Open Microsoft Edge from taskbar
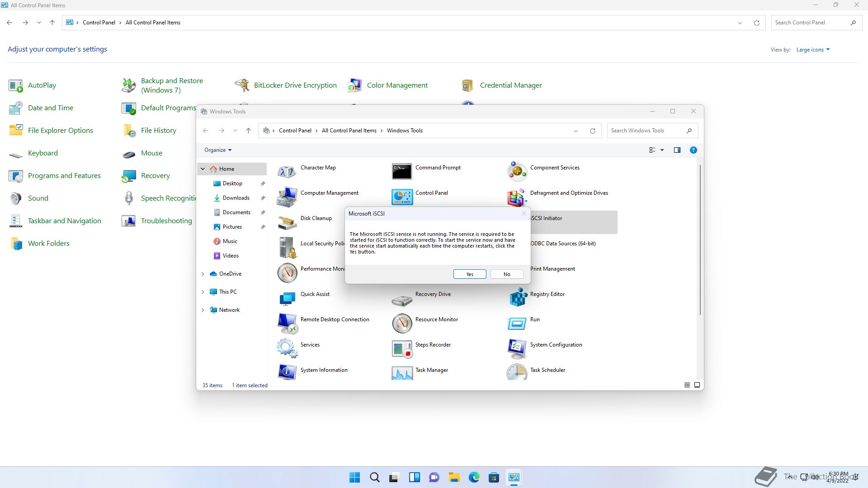The image size is (868, 488). tap(474, 477)
